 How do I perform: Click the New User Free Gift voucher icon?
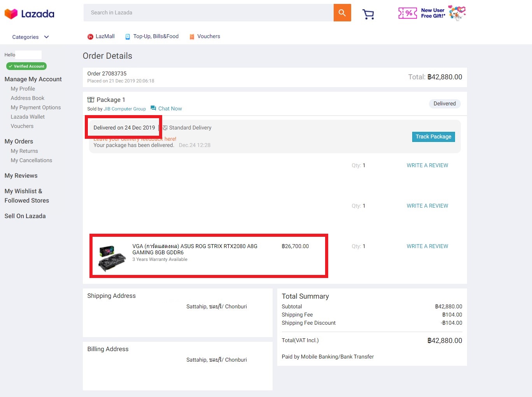pos(408,13)
